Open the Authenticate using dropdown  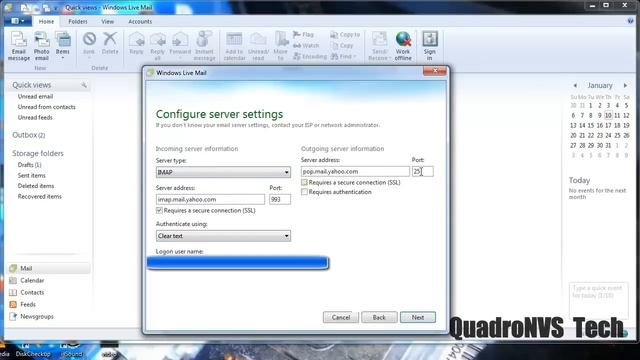point(223,236)
